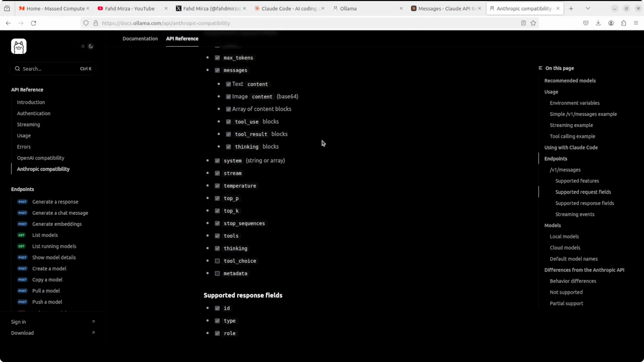Switch to Claude Code browser tab
Screen dimensions: 644x362
click(x=289, y=9)
